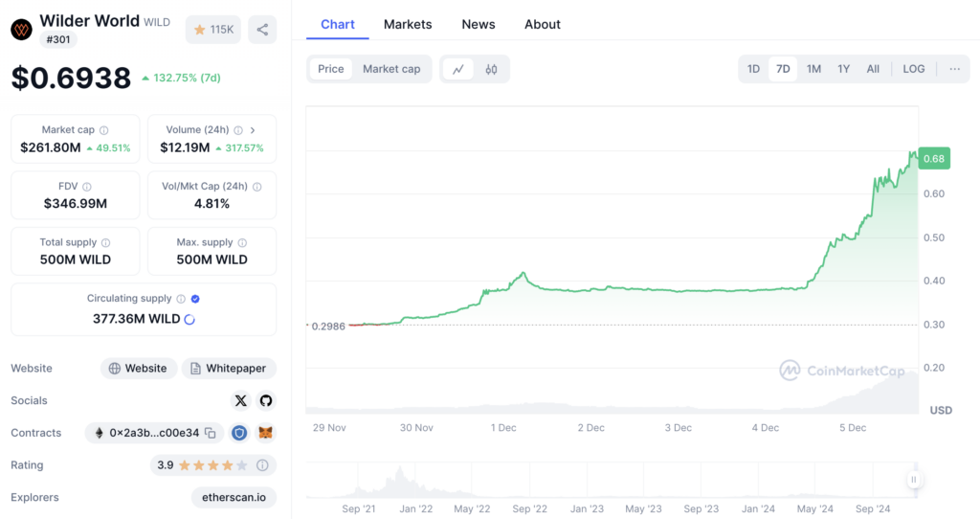Set chart range to 1D
The height and width of the screenshot is (519, 980).
tap(754, 69)
